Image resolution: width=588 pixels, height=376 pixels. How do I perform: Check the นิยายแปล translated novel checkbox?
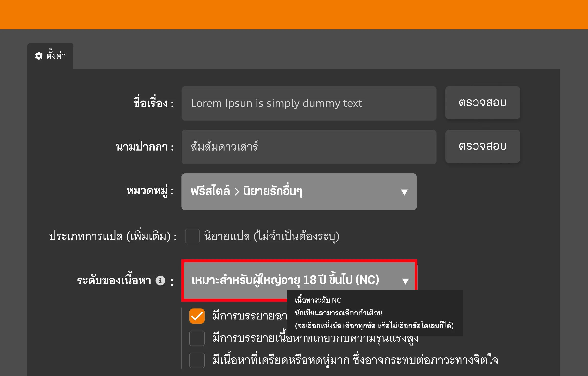(x=192, y=236)
